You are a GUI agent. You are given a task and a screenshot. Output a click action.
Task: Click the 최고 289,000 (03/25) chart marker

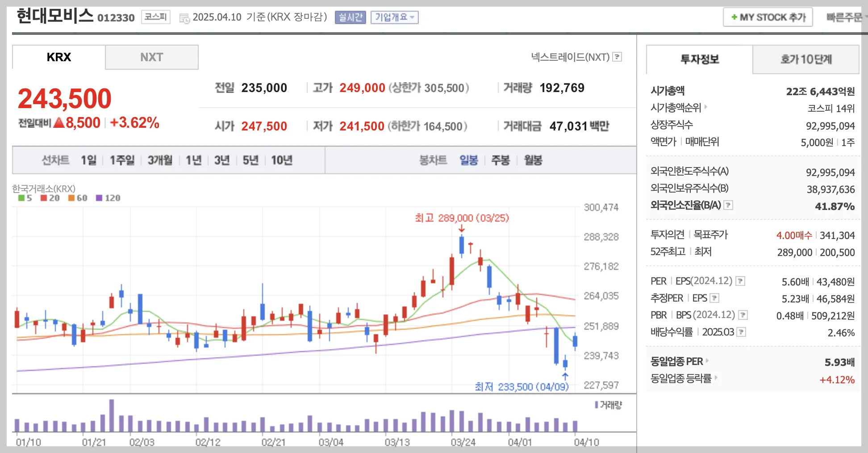pyautogui.click(x=462, y=218)
